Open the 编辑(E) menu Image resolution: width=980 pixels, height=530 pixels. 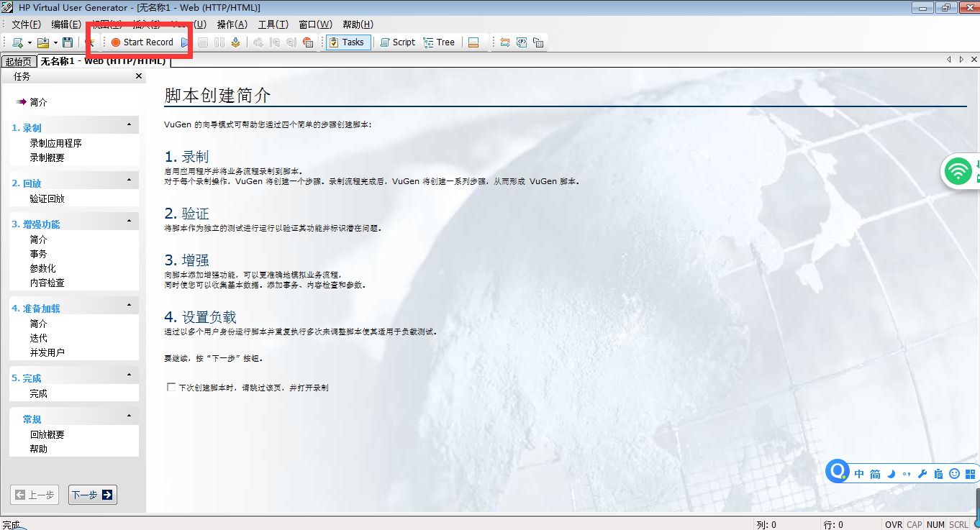pos(66,24)
